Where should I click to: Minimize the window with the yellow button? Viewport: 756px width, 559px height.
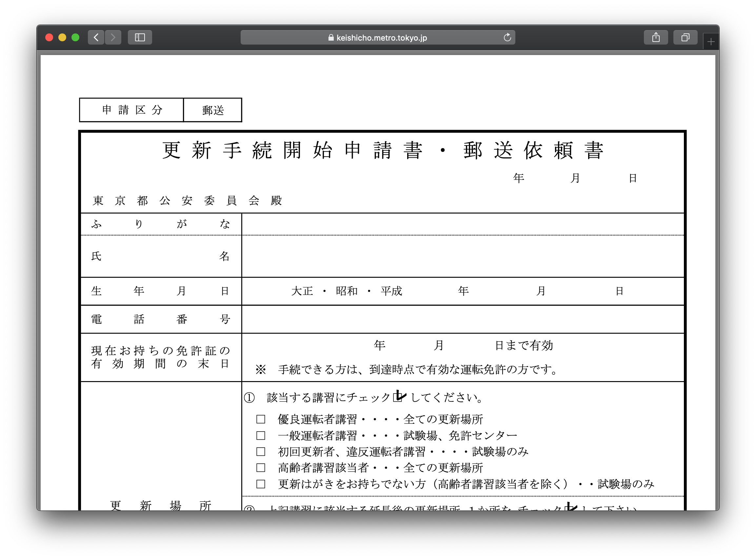coord(62,37)
